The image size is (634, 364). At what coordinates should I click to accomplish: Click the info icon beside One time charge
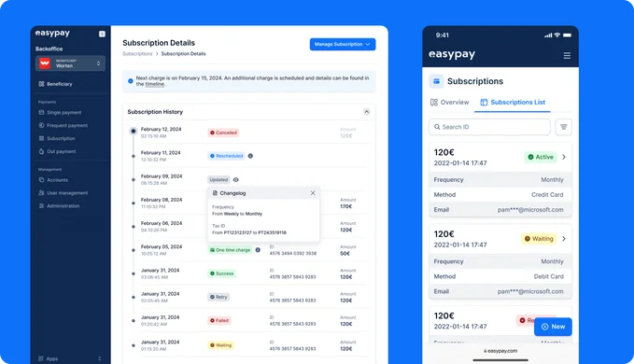click(x=258, y=250)
